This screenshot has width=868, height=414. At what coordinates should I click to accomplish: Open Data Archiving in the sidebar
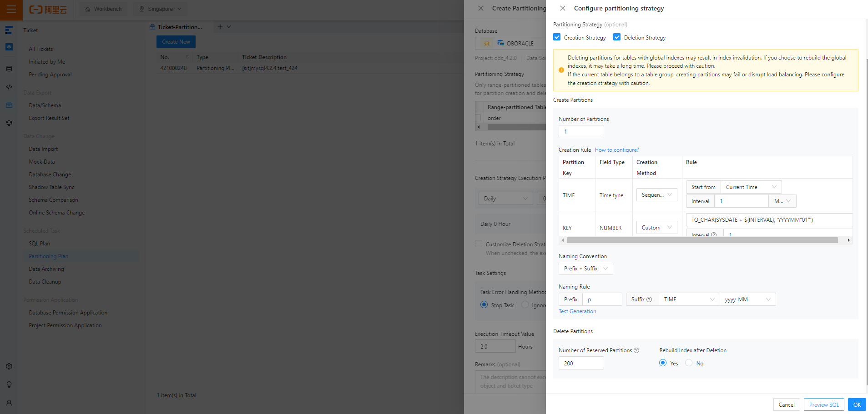[46, 269]
